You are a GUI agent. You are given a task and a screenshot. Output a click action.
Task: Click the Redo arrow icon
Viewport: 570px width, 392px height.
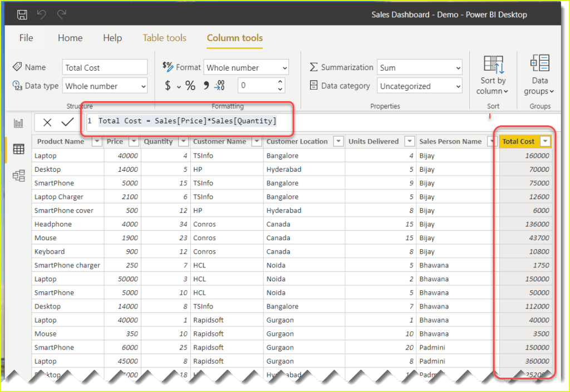pos(62,14)
